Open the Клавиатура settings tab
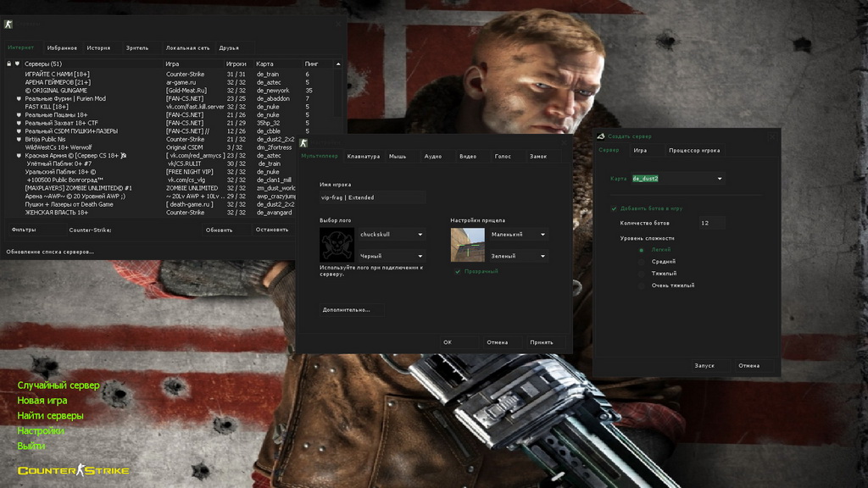This screenshot has height=488, width=868. (363, 157)
